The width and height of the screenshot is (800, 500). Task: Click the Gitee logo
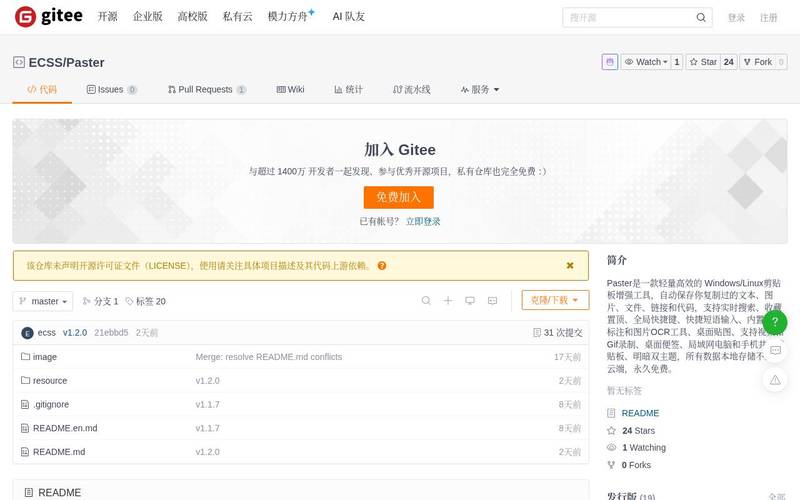pyautogui.click(x=48, y=16)
